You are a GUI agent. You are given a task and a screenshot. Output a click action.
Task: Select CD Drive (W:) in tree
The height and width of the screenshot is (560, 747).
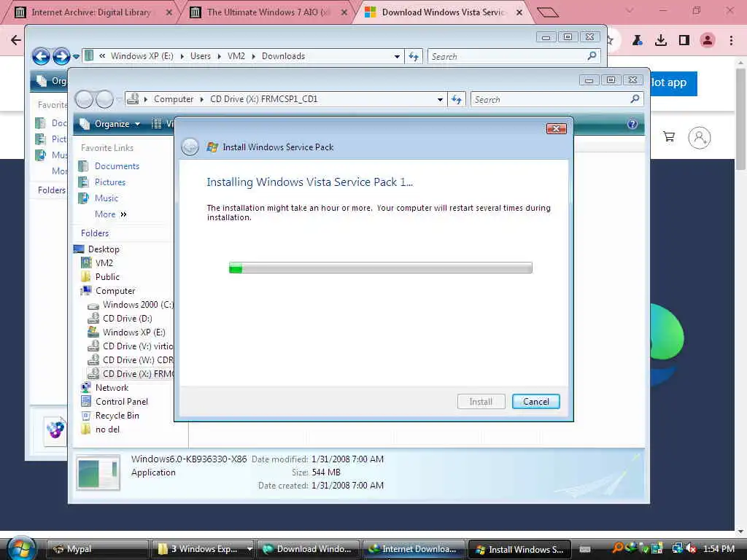click(x=137, y=360)
